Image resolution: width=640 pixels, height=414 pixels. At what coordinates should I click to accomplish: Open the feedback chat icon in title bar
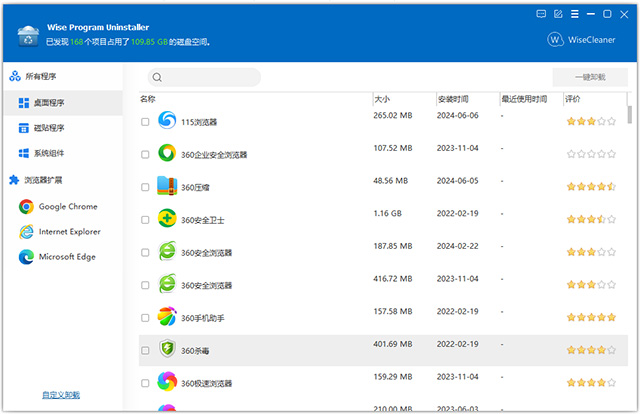pyautogui.click(x=541, y=14)
